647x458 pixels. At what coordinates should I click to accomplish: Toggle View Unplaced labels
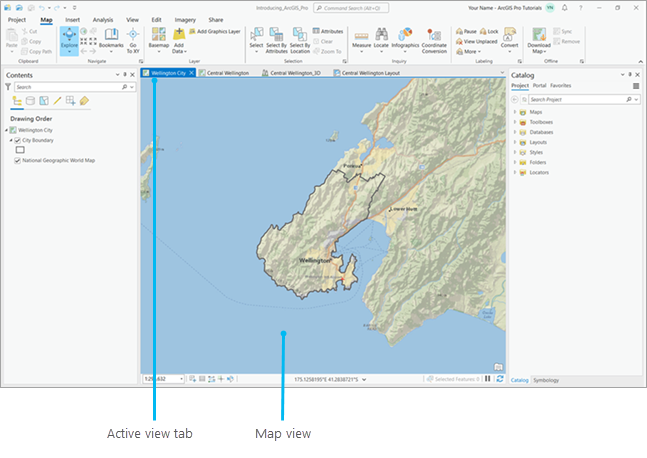[x=477, y=42]
